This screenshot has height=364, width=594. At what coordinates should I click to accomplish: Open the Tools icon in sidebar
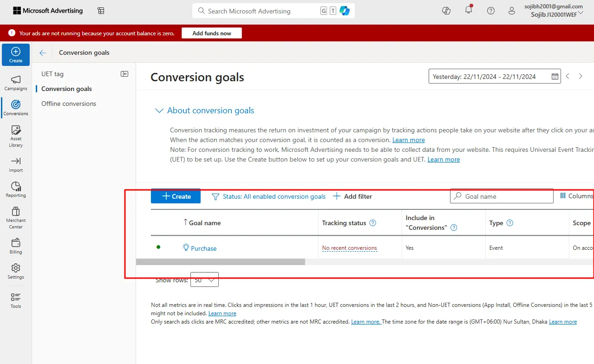click(x=16, y=297)
